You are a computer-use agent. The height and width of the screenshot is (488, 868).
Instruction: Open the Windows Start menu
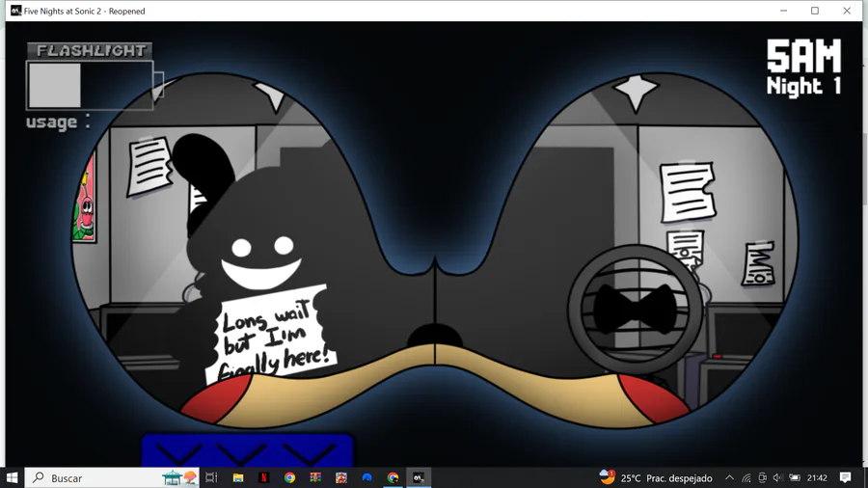tap(13, 477)
